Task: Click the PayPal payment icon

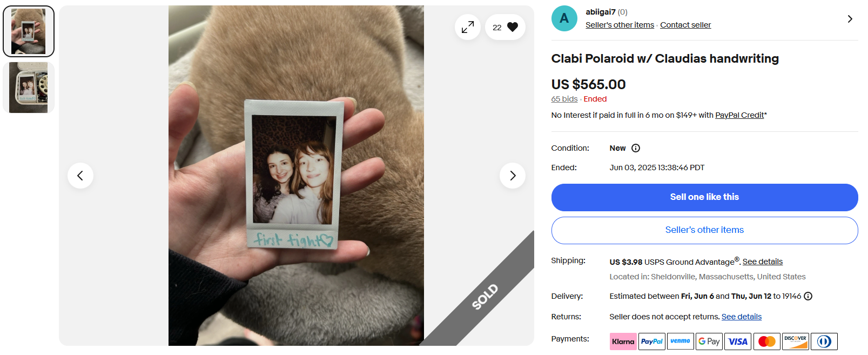Action: pos(652,341)
